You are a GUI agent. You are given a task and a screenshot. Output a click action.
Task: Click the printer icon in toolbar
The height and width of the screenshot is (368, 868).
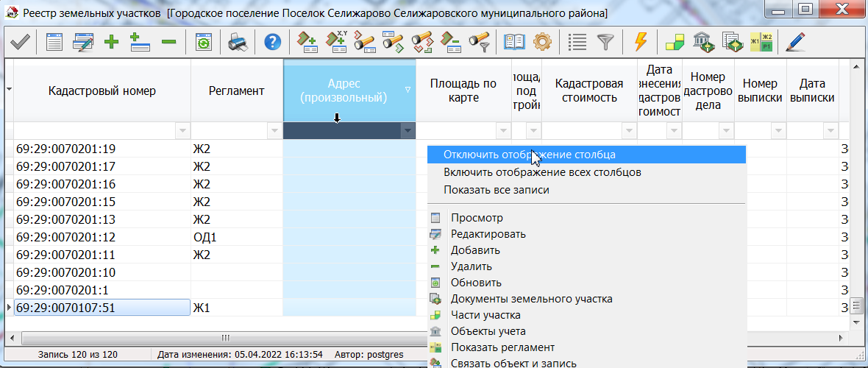[238, 42]
